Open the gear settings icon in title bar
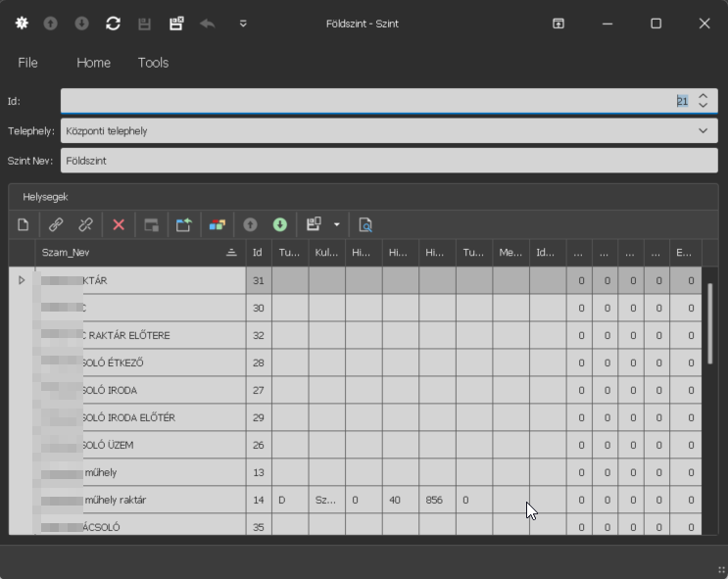This screenshot has height=579, width=728. click(22, 24)
